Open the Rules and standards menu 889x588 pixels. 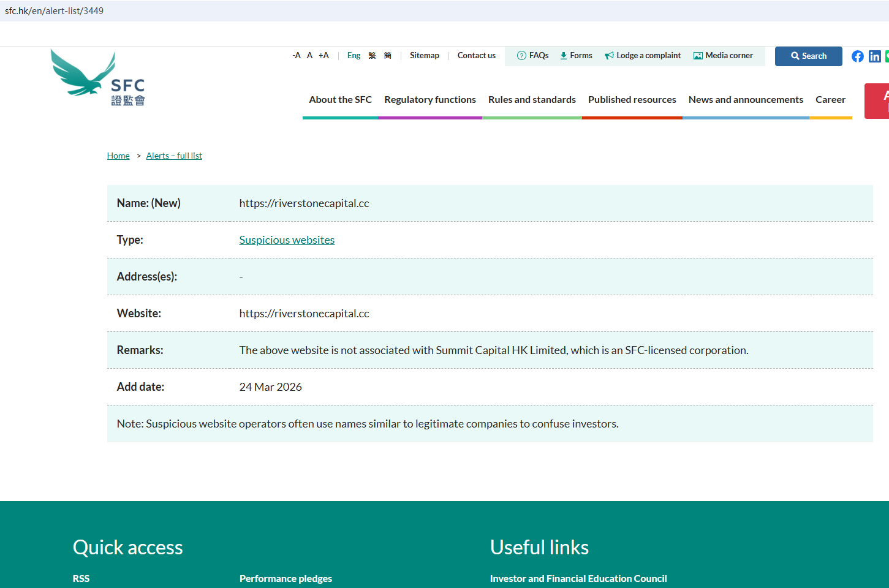pyautogui.click(x=532, y=100)
